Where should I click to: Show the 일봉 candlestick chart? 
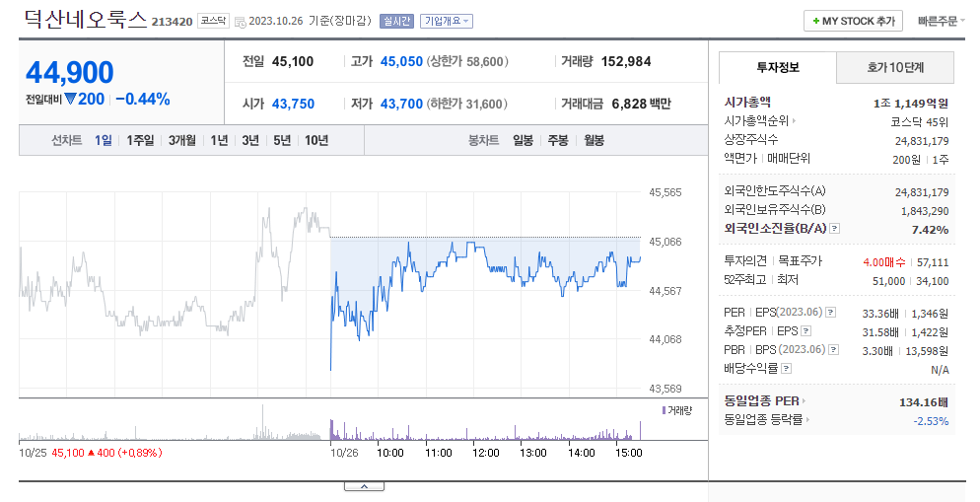pyautogui.click(x=524, y=141)
